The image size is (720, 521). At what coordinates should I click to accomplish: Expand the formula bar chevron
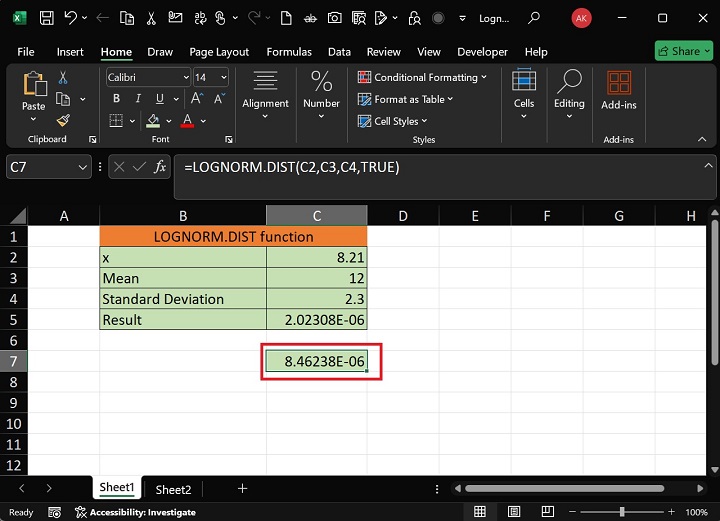[x=707, y=164]
